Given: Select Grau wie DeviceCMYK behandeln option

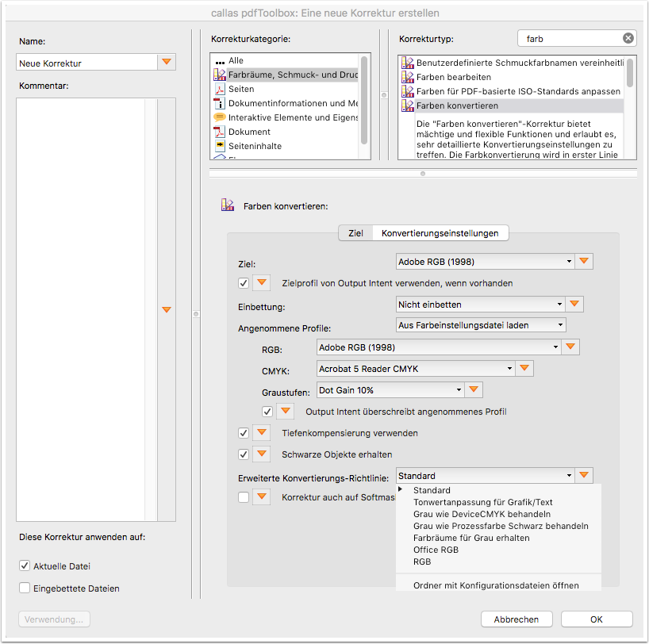Looking at the screenshot, I should tap(498, 514).
